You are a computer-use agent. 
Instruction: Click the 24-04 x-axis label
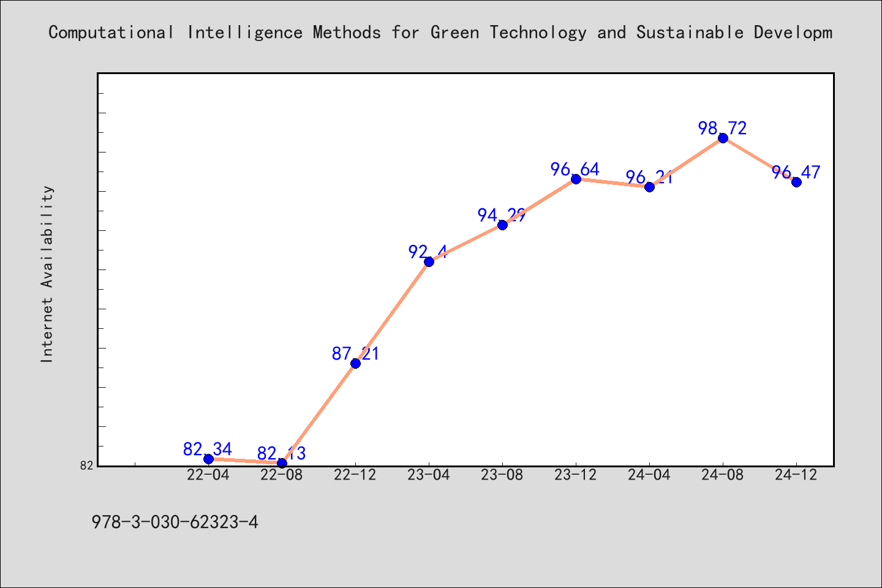click(x=649, y=475)
